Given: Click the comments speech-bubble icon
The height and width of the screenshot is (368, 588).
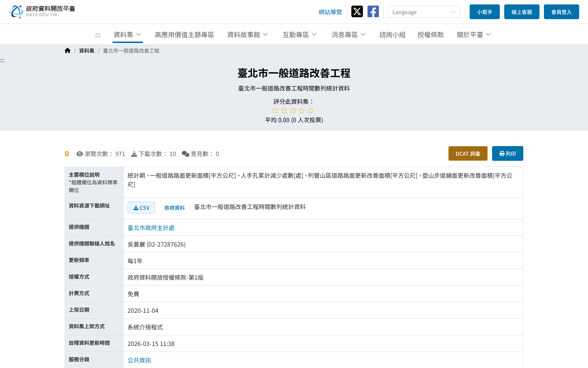Looking at the screenshot, I should click(x=186, y=154).
